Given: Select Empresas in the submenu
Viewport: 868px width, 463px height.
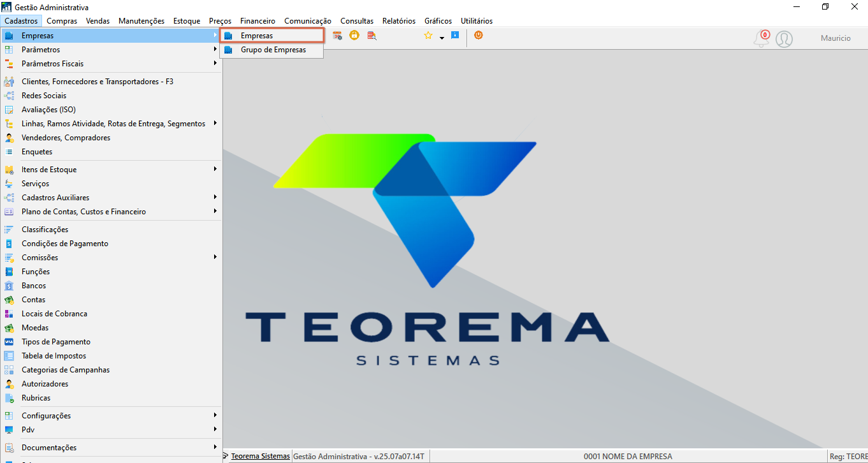Looking at the screenshot, I should point(272,36).
